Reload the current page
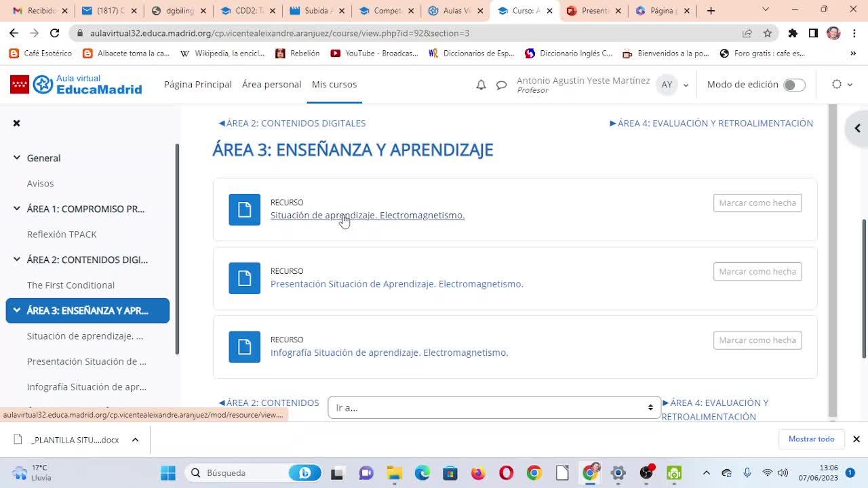Screen dimensions: 868x488 [55, 33]
